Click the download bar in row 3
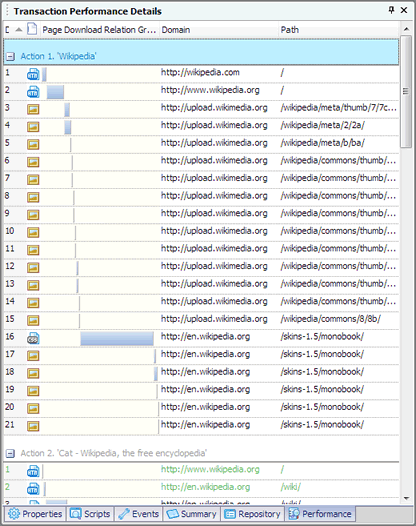Screen dimensions: 416x526 pos(67,109)
